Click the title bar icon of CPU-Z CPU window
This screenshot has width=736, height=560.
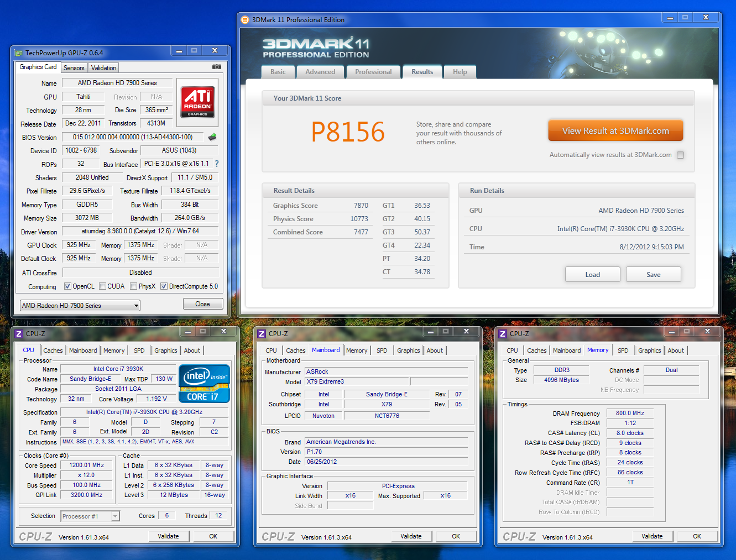click(19, 334)
